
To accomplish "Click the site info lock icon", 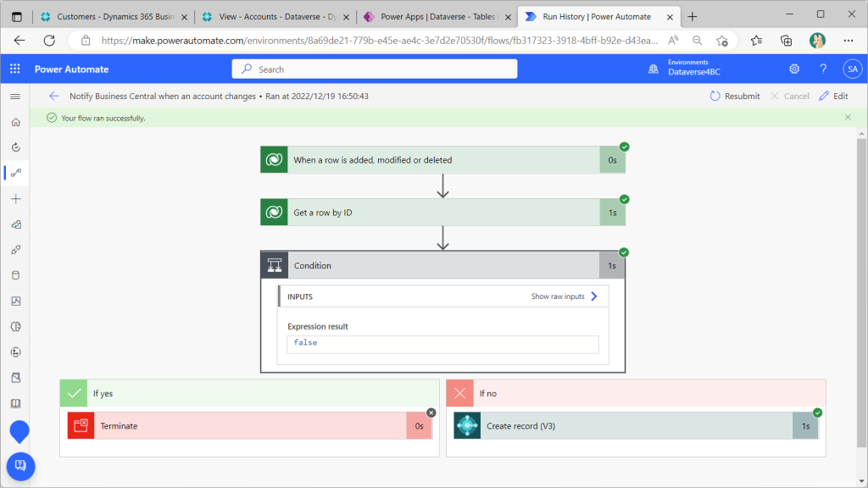I will [86, 41].
